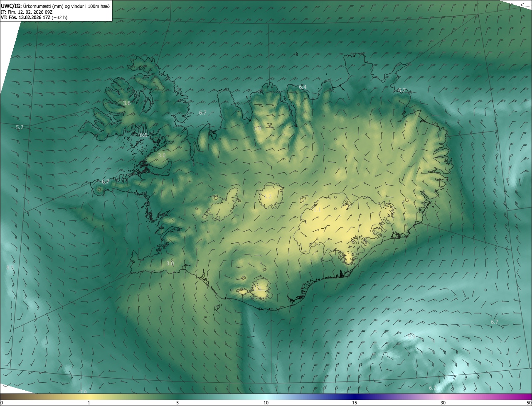The image size is (532, 406).
Task: Click the 6.4 value label on the north coast
Action: click(303, 87)
